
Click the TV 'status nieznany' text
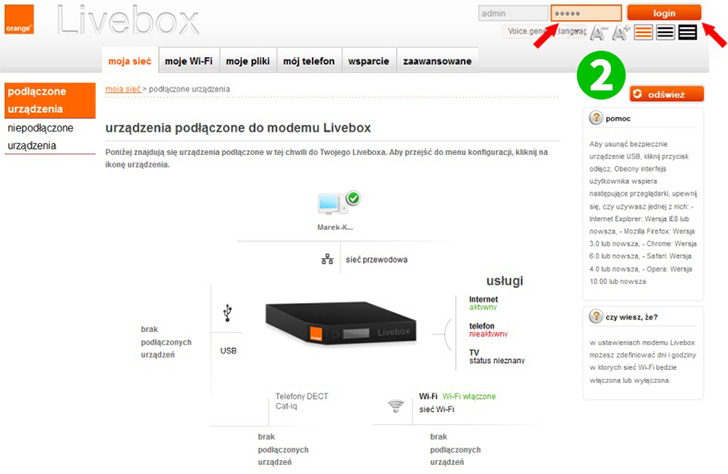pos(497,360)
